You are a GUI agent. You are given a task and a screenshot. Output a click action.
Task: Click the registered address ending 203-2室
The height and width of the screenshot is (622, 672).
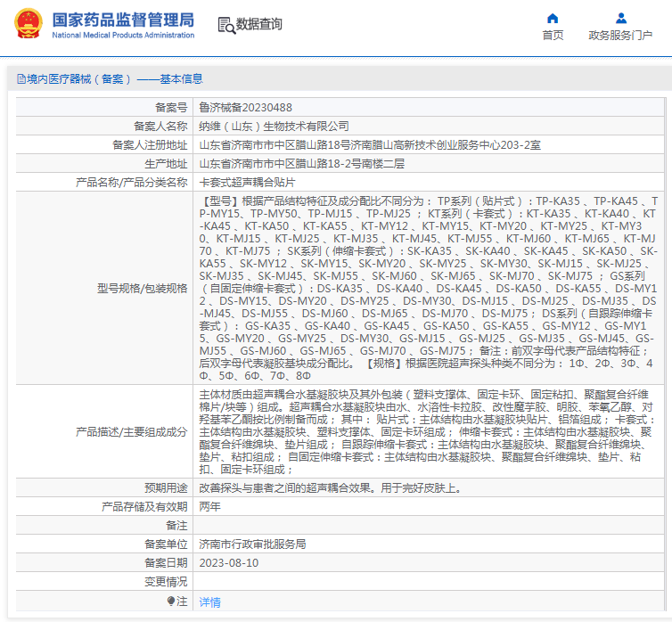coord(370,145)
